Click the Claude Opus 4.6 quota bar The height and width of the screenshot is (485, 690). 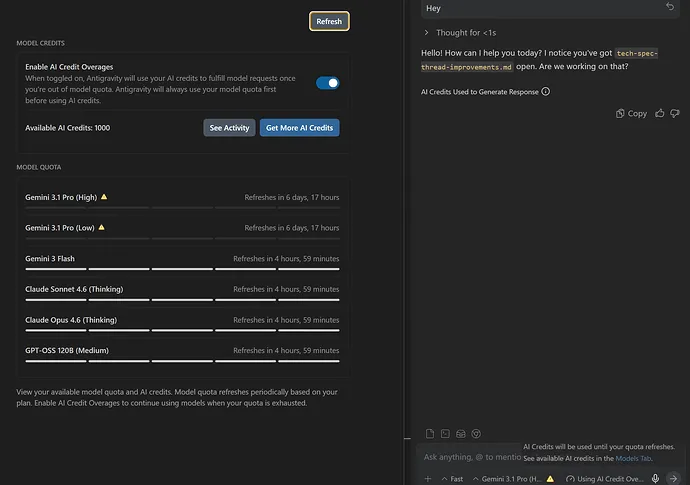pos(182,330)
